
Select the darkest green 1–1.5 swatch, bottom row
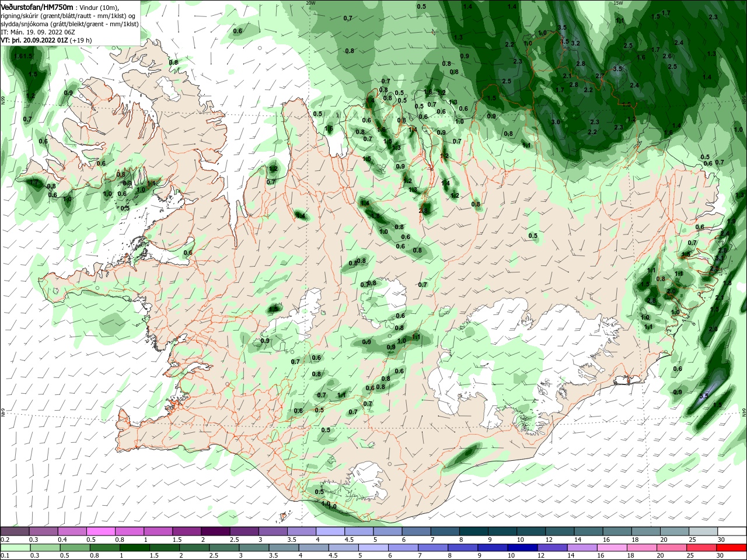pos(135,548)
